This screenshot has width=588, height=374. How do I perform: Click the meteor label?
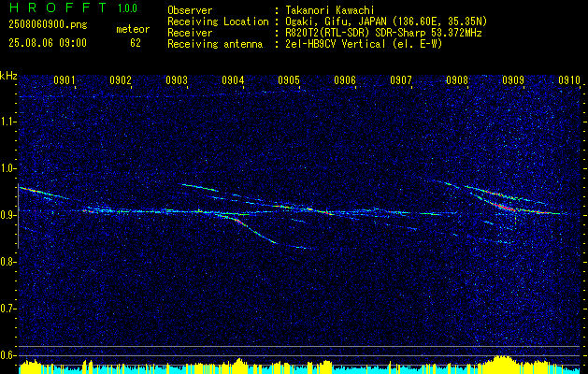133,29
